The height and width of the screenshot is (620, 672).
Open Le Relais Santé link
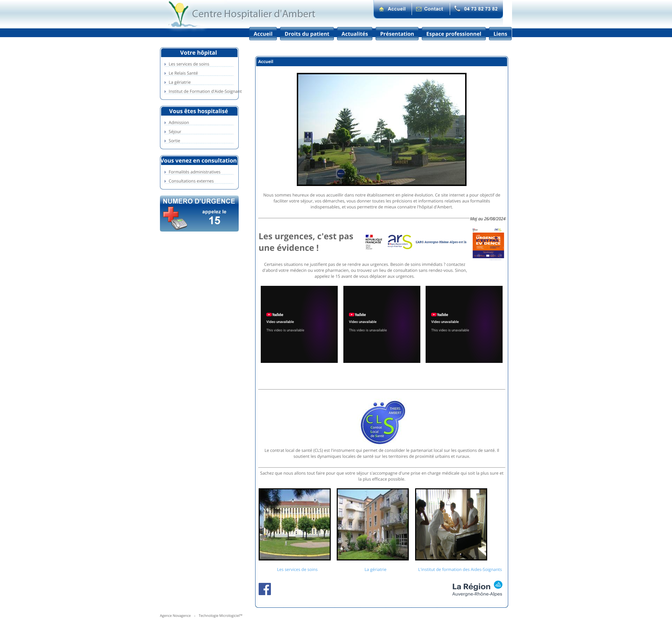tap(183, 73)
